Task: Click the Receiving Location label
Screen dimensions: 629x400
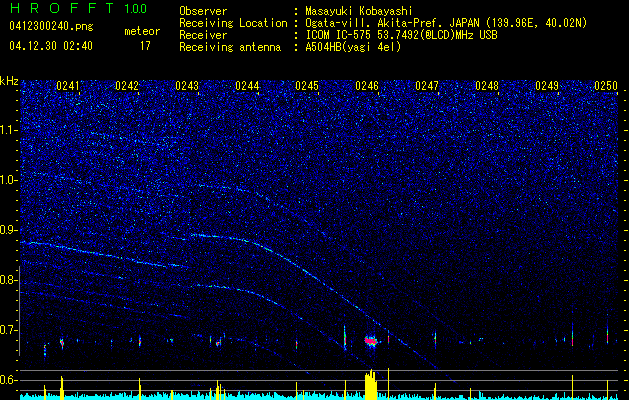Action: 233,23
